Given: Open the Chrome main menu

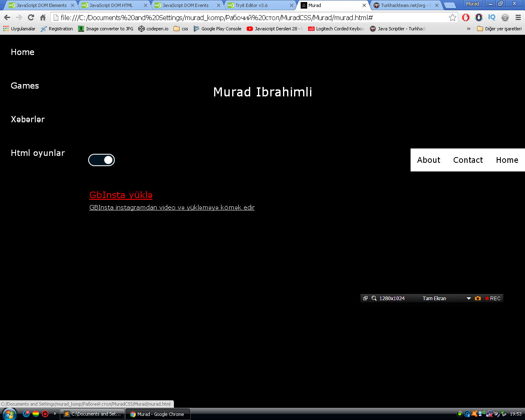Looking at the screenshot, I should coord(518,18).
